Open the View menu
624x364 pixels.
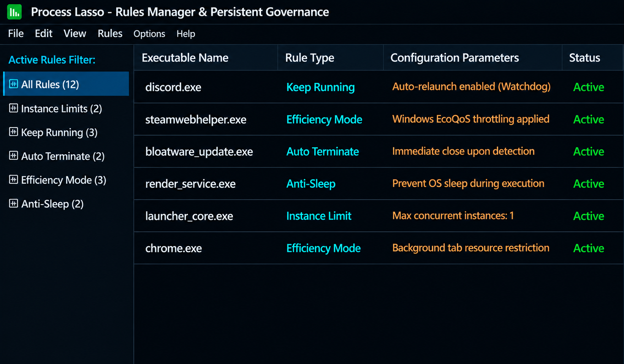[x=75, y=33]
